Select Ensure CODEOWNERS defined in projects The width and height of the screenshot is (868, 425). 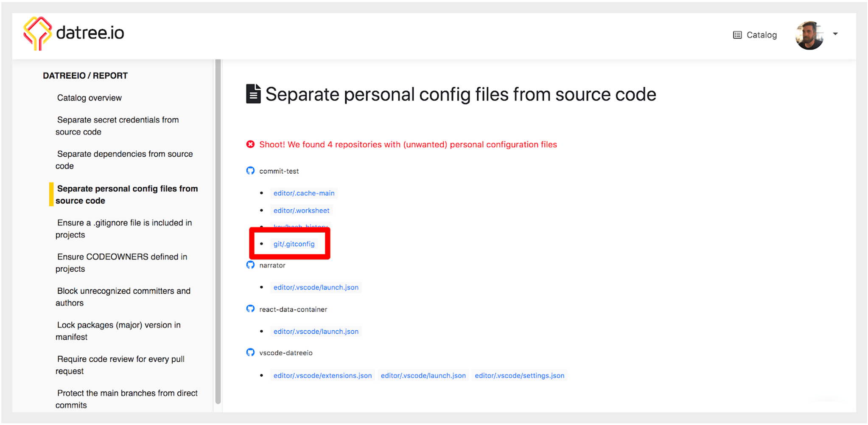pyautogui.click(x=121, y=263)
